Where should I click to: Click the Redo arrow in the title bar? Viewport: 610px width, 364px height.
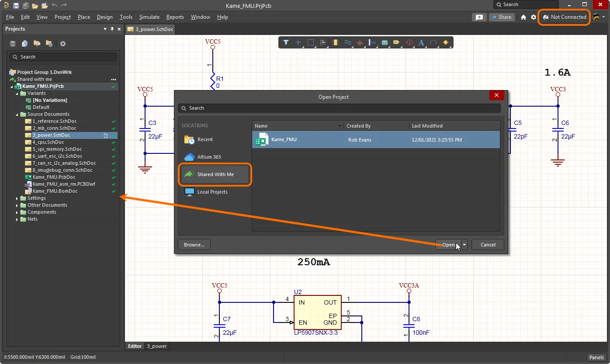click(64, 6)
